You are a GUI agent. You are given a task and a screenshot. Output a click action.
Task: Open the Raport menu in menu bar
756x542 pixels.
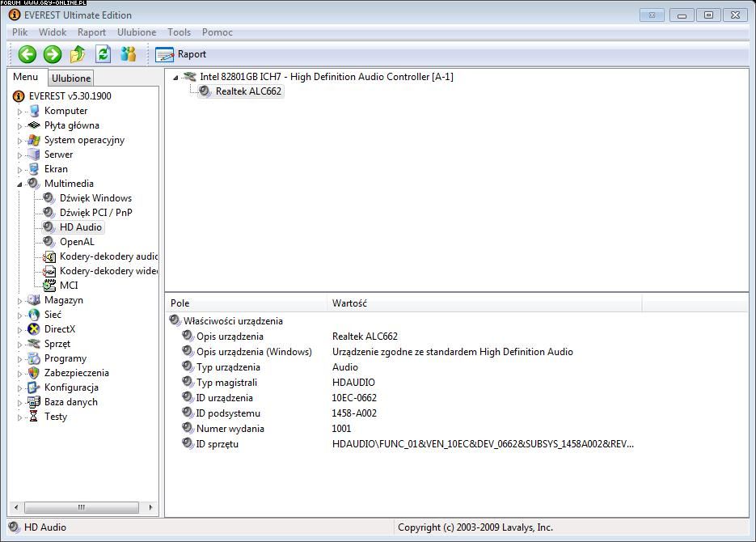click(x=91, y=32)
